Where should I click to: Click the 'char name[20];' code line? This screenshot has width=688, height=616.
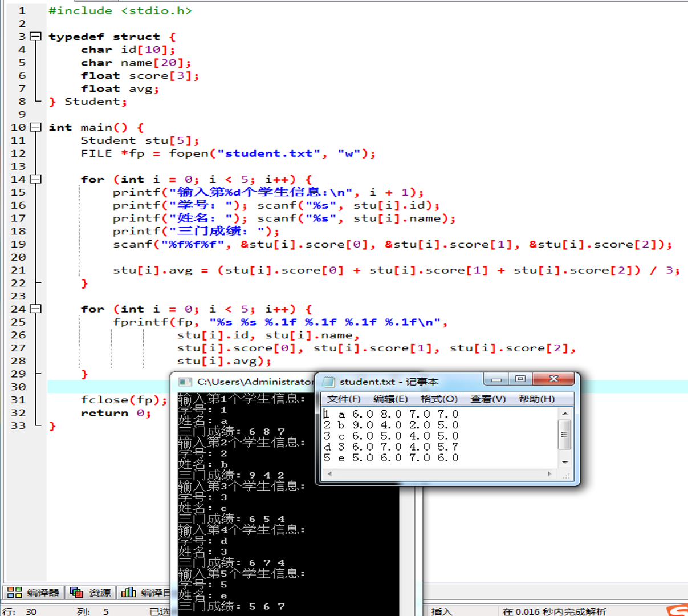tap(136, 63)
